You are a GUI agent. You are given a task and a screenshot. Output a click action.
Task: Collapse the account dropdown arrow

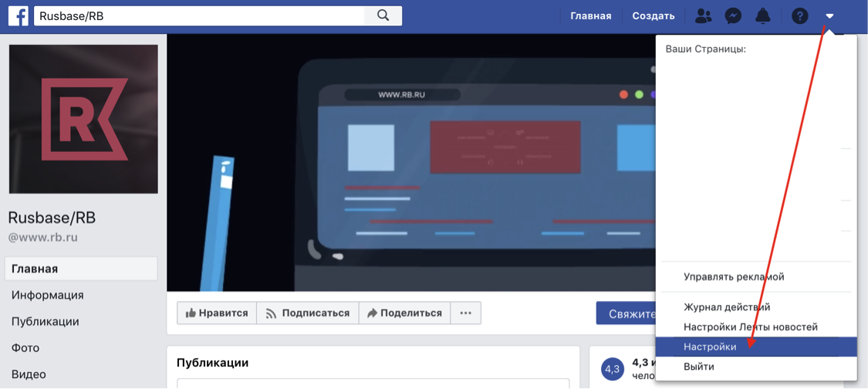829,16
